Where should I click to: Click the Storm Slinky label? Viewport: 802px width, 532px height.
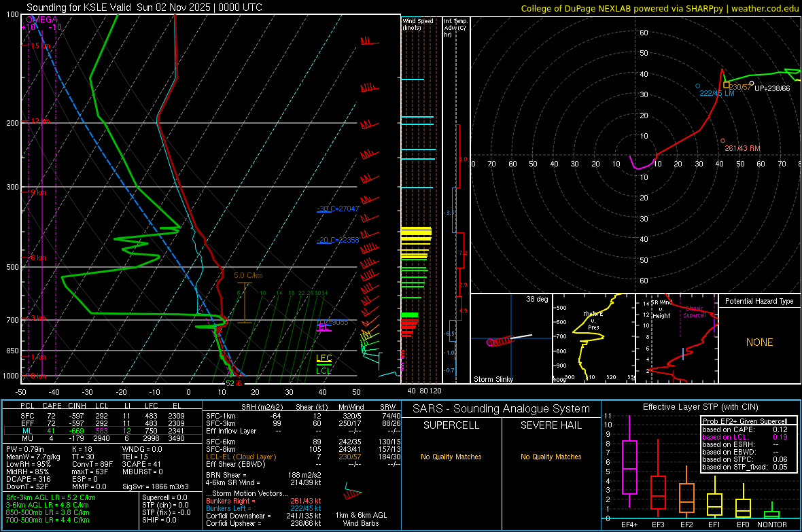[x=493, y=379]
